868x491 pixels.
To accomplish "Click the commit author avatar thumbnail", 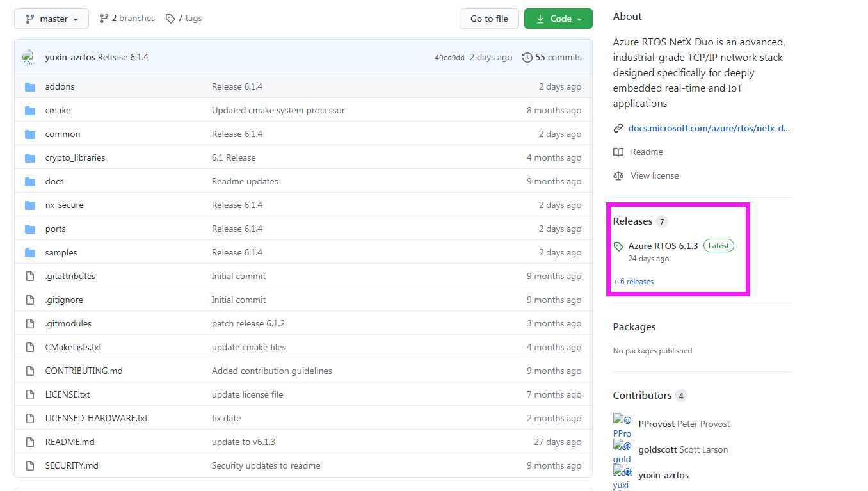I will (29, 57).
